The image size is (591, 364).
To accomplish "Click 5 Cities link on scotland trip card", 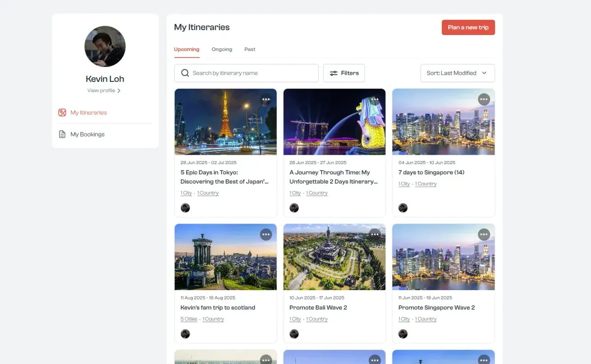I will [189, 319].
